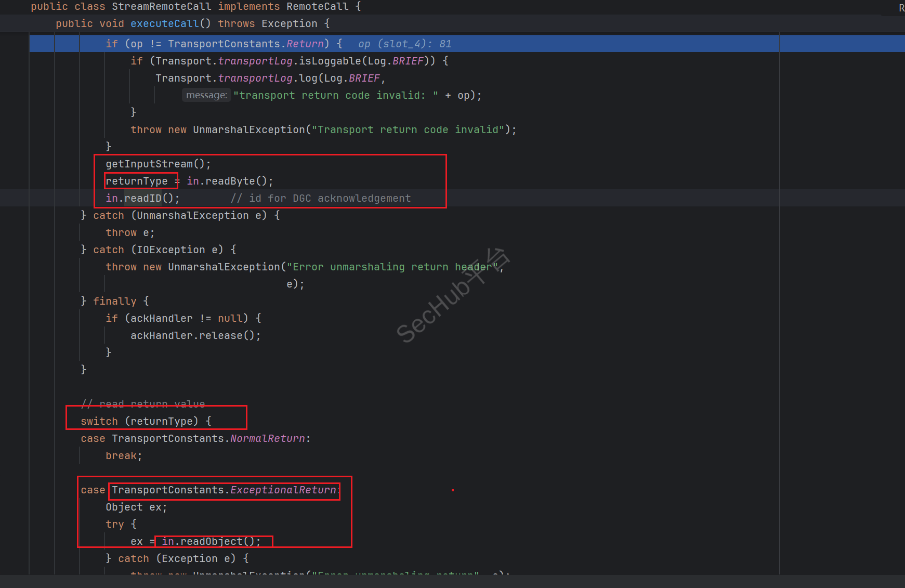Click ackHandler.release() call in finally block
This screenshot has width=905, height=588.
(195, 336)
